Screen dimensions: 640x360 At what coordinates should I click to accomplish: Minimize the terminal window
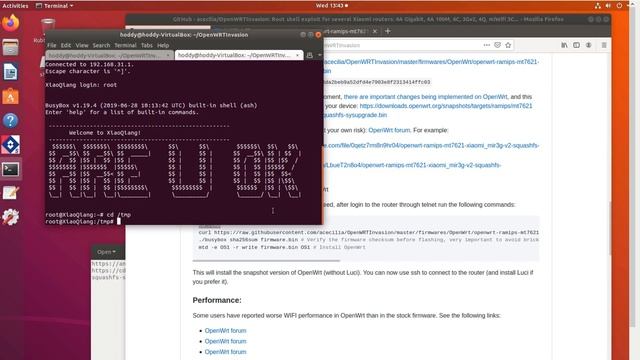(x=303, y=35)
